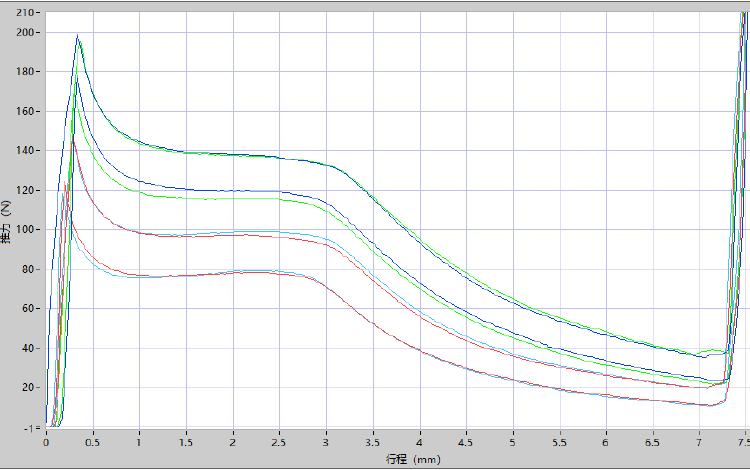750x470 pixels.
Task: Click the 20 tick label on y-axis
Action: 30,387
